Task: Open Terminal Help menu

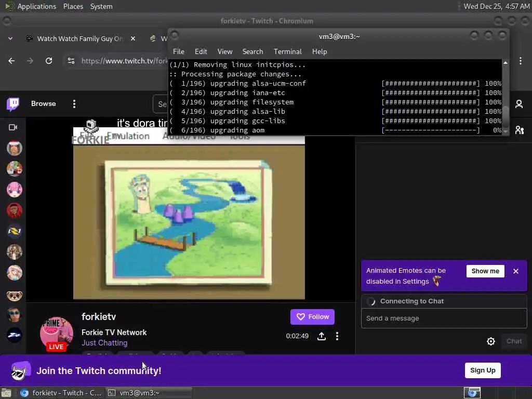Action: pos(320,51)
